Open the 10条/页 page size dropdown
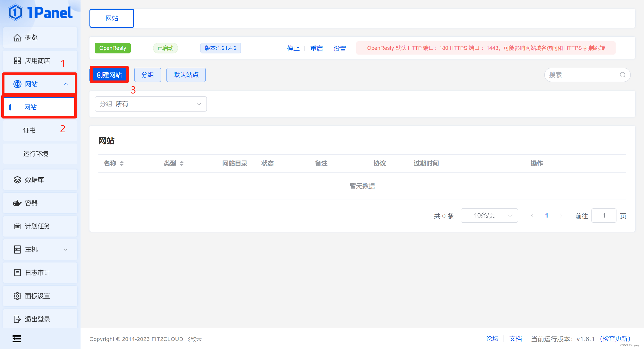 489,215
